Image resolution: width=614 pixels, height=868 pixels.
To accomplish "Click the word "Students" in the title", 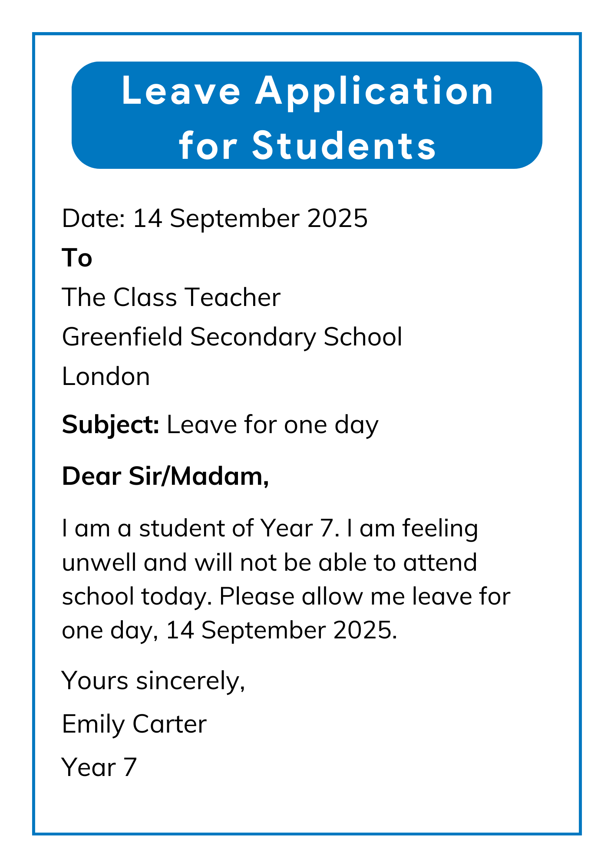I will (x=344, y=145).
